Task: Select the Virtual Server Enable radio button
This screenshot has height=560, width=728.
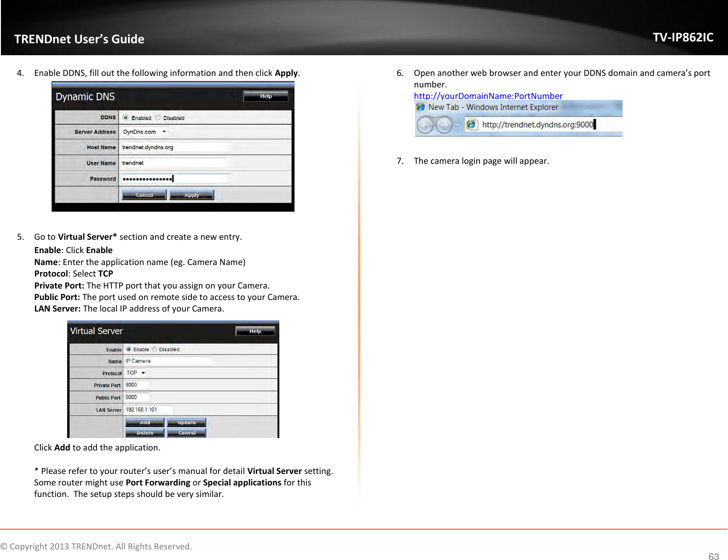Action: tap(129, 349)
